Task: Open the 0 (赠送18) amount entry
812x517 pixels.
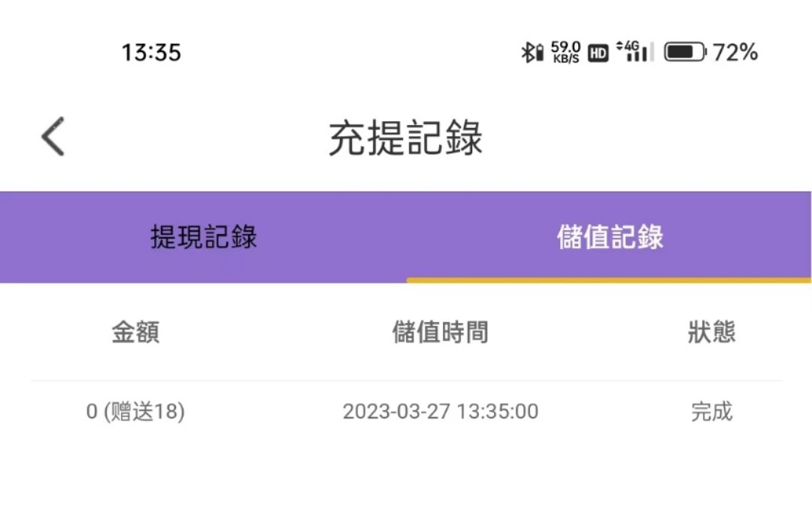Action: coord(135,412)
